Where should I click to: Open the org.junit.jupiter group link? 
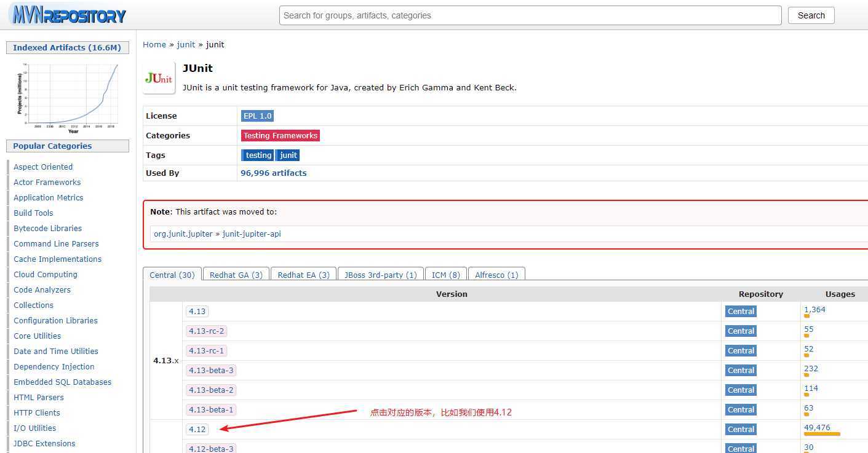(x=183, y=234)
